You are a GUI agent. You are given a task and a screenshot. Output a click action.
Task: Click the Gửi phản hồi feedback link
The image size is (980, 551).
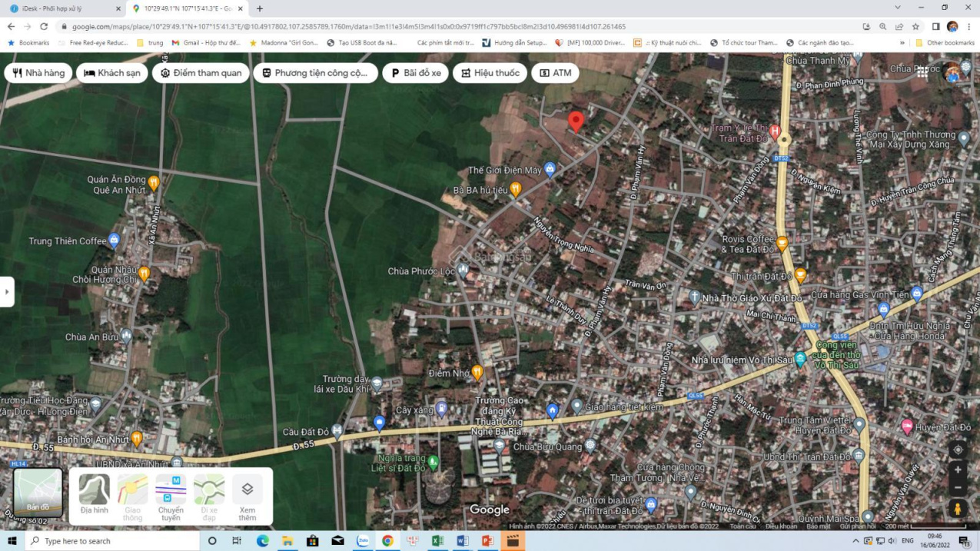point(858,526)
